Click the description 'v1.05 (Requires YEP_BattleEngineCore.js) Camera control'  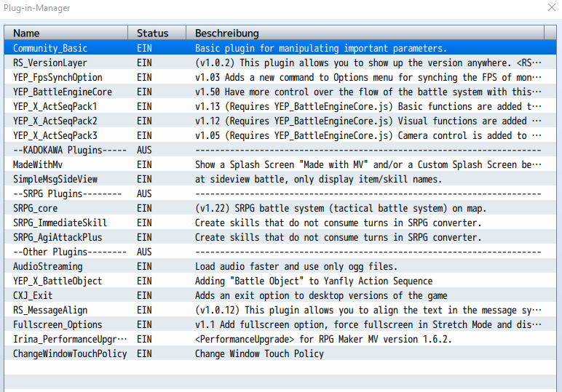[x=368, y=136]
